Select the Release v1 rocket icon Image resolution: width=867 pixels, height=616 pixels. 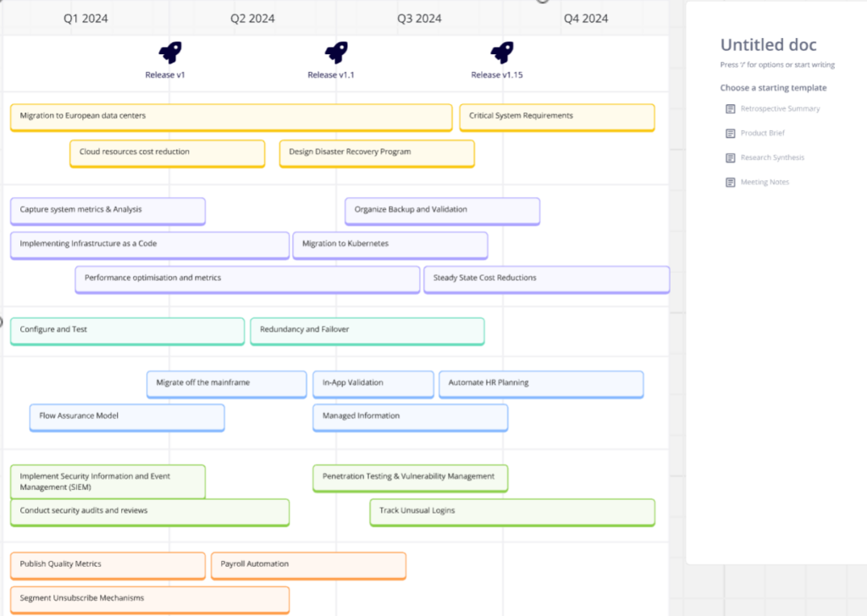(167, 50)
